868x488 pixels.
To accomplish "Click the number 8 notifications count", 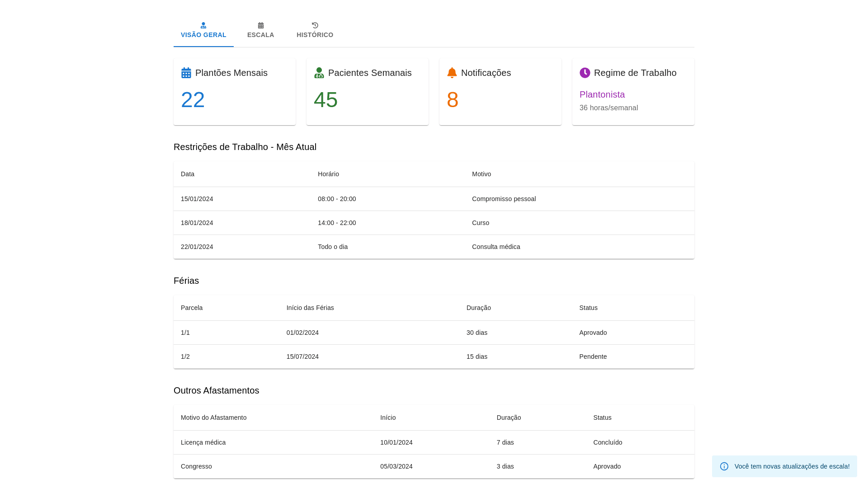I will 452,100.
